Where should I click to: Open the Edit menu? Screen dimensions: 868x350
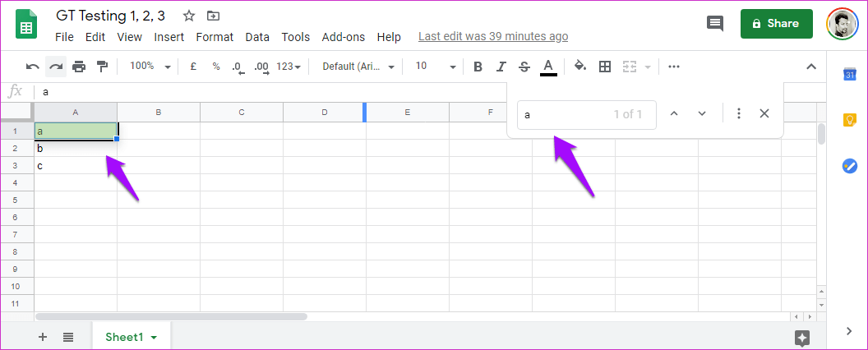[95, 37]
